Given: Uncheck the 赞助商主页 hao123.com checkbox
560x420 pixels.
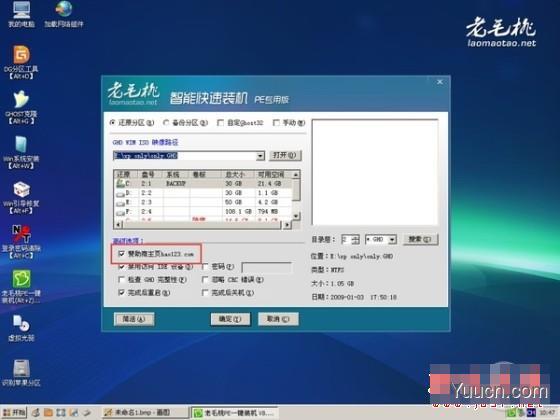Looking at the screenshot, I should pos(121,254).
